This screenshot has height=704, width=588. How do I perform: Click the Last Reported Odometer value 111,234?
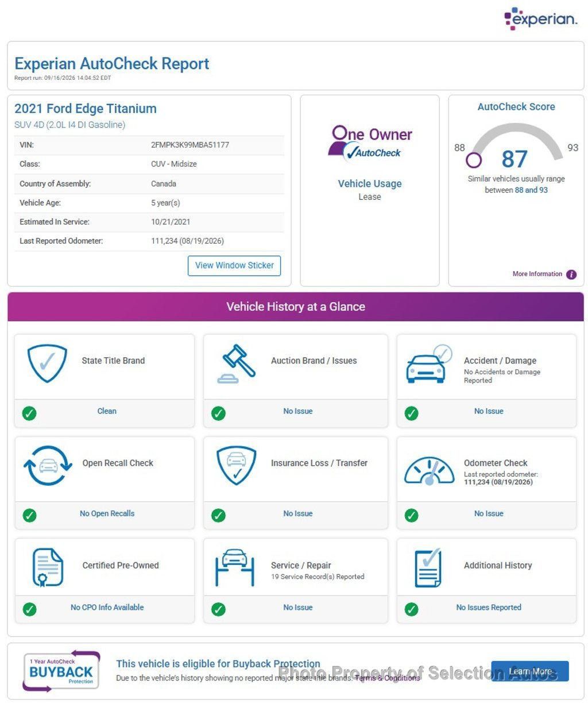(187, 241)
